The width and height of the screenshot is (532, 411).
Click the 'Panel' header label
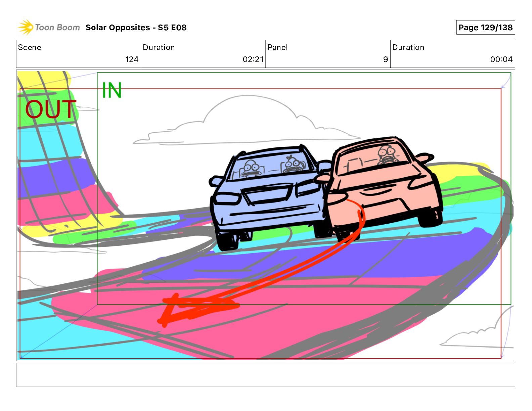pyautogui.click(x=277, y=47)
